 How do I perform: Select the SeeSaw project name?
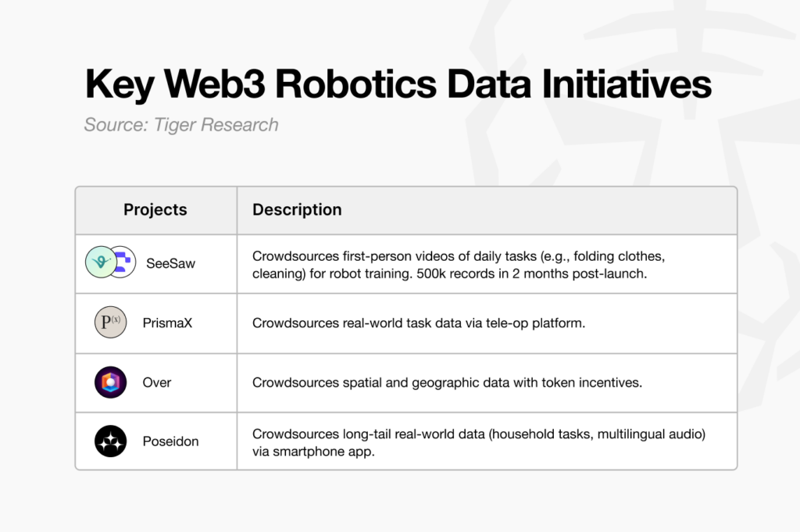[170, 263]
